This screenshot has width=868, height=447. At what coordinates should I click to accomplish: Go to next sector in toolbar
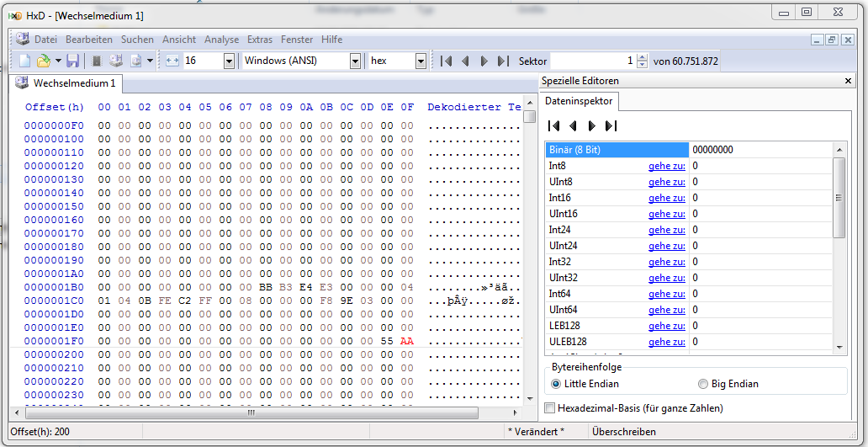[x=484, y=61]
